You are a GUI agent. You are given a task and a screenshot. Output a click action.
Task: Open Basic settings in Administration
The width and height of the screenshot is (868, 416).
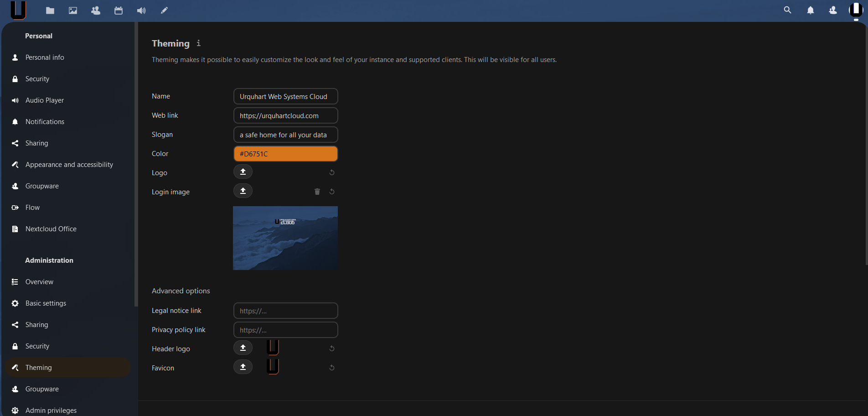click(x=68, y=303)
